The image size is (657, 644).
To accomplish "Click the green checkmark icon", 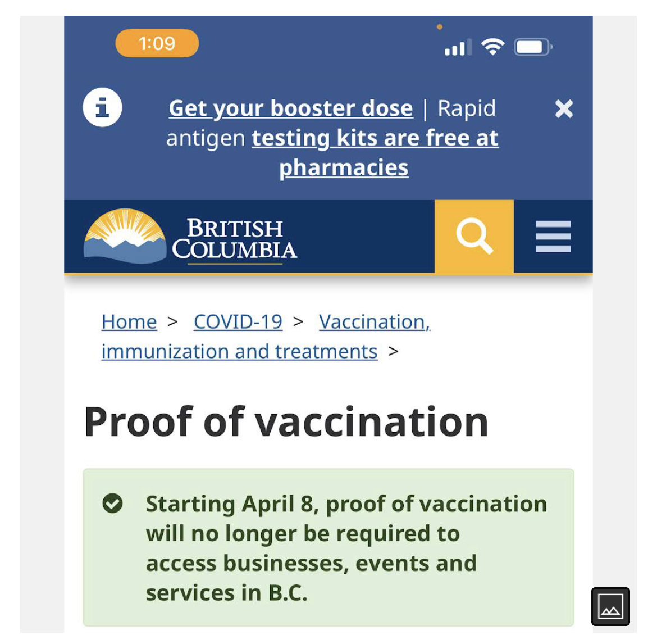I will coord(112,503).
